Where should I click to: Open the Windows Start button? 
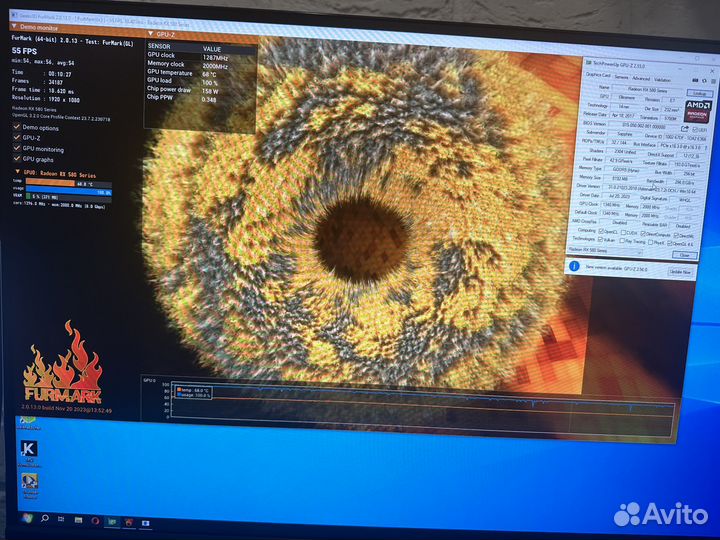[28, 518]
